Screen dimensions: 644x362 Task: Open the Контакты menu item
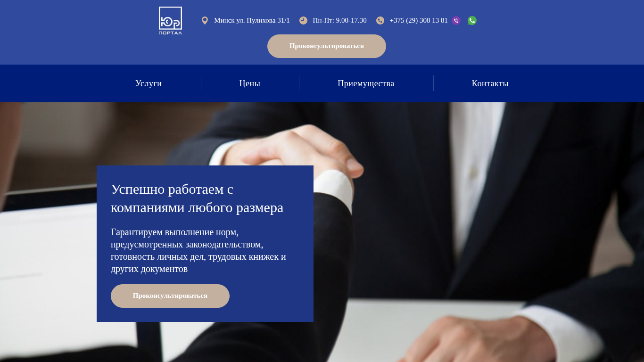490,83
